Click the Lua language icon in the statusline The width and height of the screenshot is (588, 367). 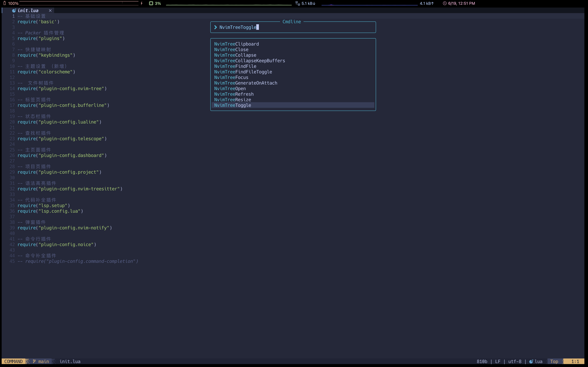(x=531, y=361)
